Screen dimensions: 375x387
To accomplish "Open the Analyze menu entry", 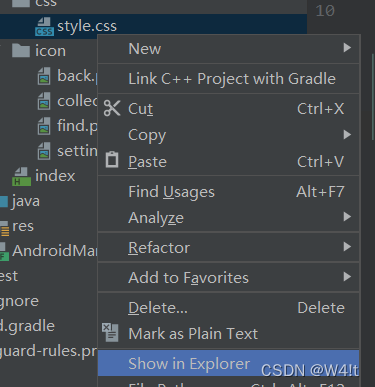I will 229,218.
